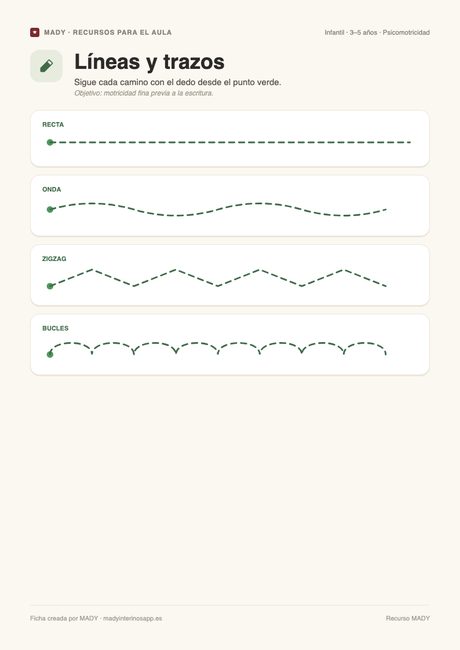Screen dimensions: 460x650
Task: Click the Recurso MADY footer text
Action: pyautogui.click(x=408, y=618)
